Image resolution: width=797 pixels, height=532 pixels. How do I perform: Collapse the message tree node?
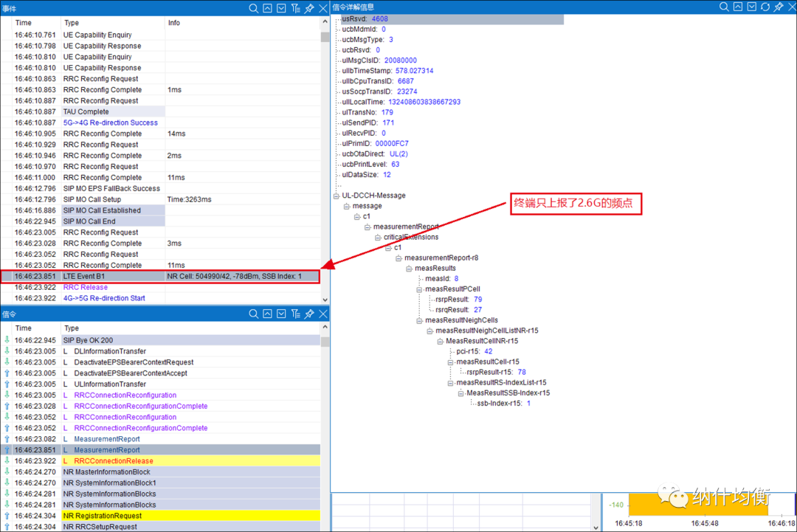click(x=347, y=207)
